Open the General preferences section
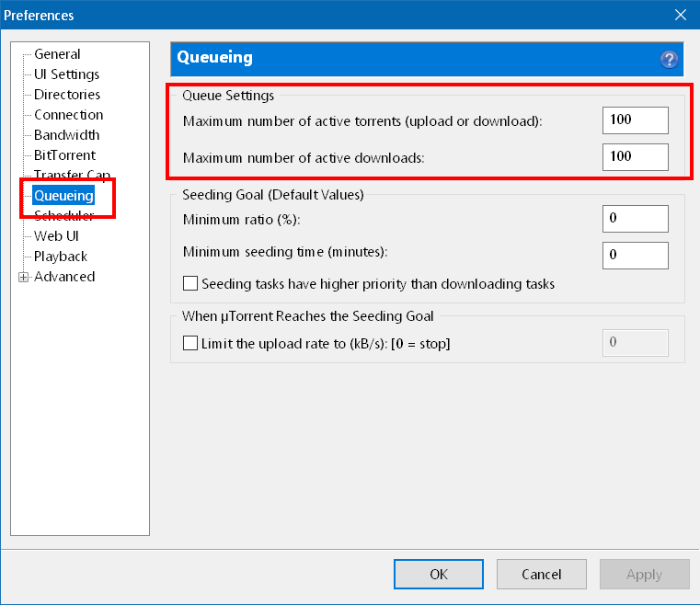Viewport: 700px width, 605px height. (x=57, y=54)
